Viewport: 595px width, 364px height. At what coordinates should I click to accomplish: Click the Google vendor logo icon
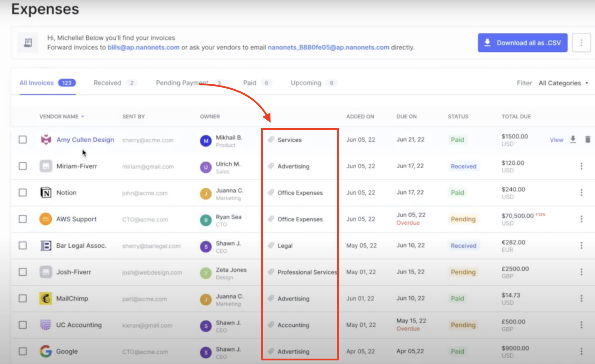click(x=46, y=351)
